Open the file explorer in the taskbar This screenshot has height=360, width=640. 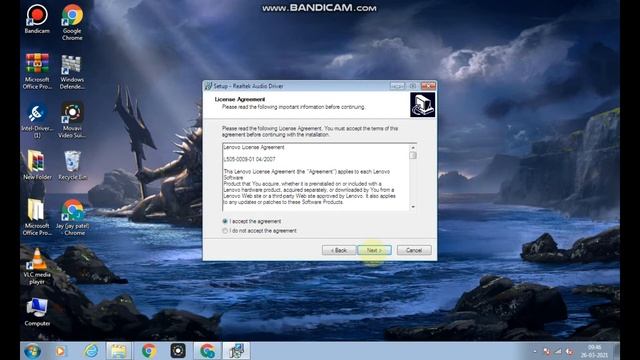[119, 351]
